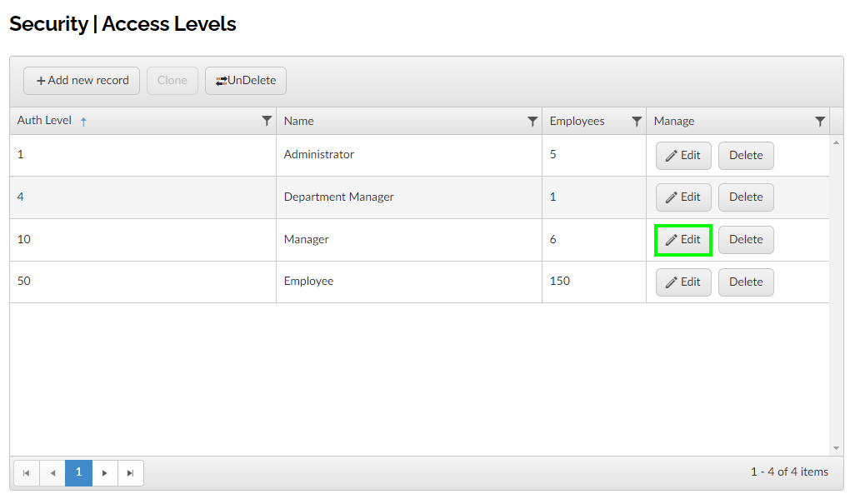Jump to last page of results

tap(130, 472)
